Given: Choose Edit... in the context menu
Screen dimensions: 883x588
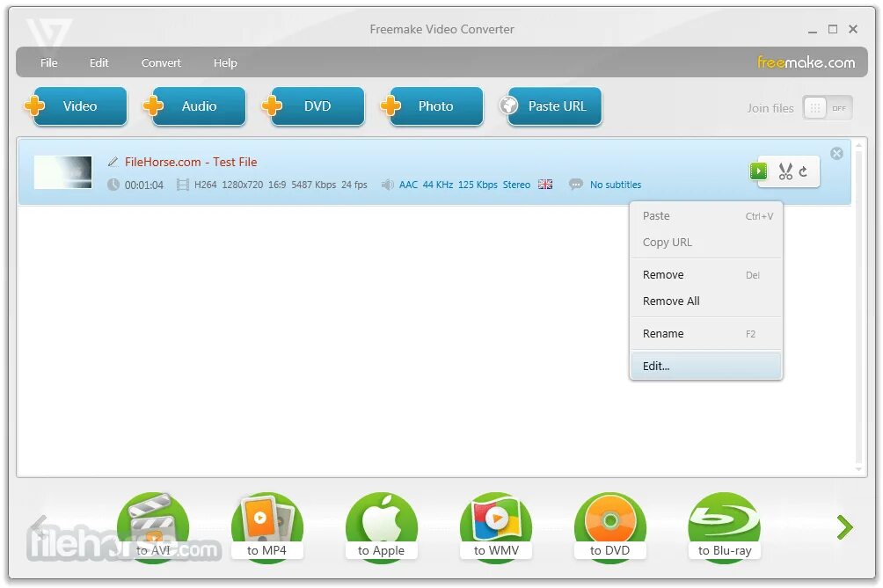Looking at the screenshot, I should 706,367.
